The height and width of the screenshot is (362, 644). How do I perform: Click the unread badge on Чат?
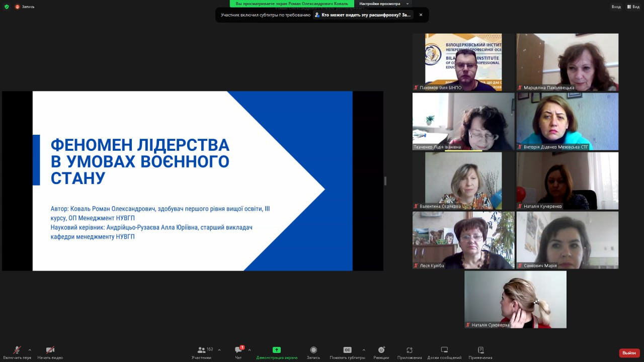click(242, 347)
